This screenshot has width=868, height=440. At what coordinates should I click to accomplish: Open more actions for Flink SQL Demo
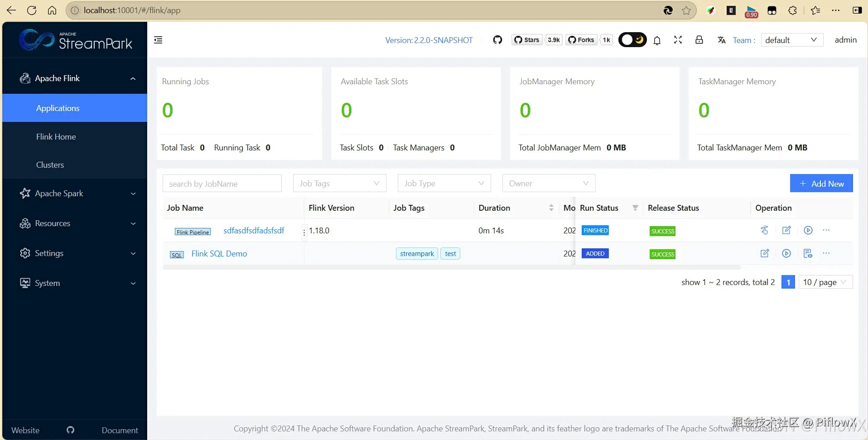point(826,253)
